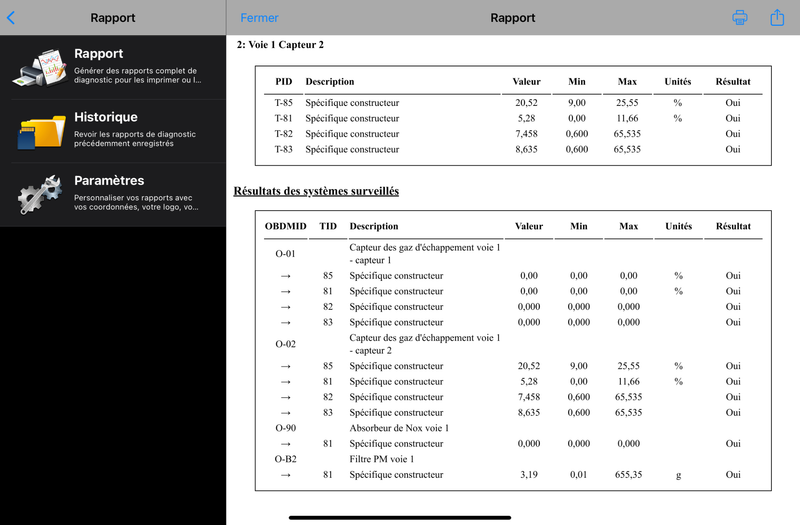Open the Historique menu entry

[x=113, y=131]
